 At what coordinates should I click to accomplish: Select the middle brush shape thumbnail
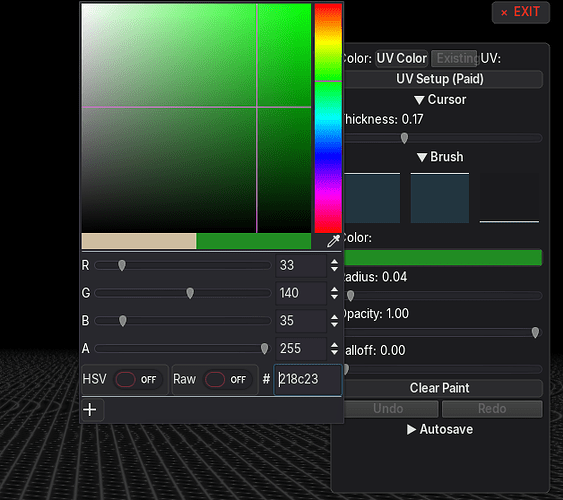pyautogui.click(x=439, y=198)
